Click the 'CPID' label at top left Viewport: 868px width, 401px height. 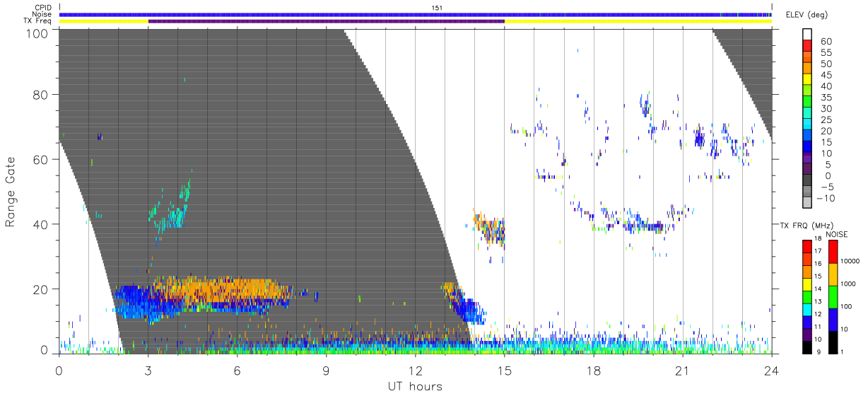pos(44,8)
